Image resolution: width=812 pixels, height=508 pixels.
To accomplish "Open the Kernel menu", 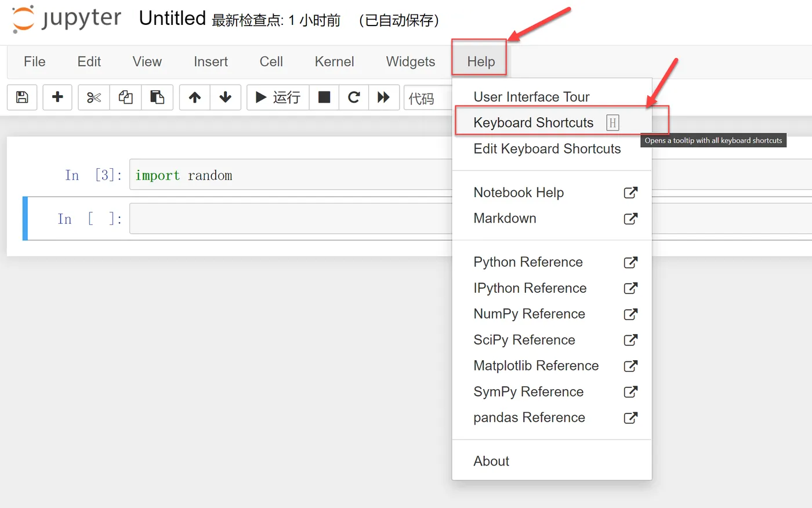I will pos(334,61).
